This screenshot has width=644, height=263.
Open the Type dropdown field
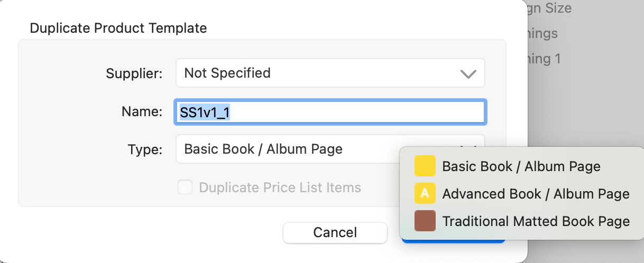[286, 149]
